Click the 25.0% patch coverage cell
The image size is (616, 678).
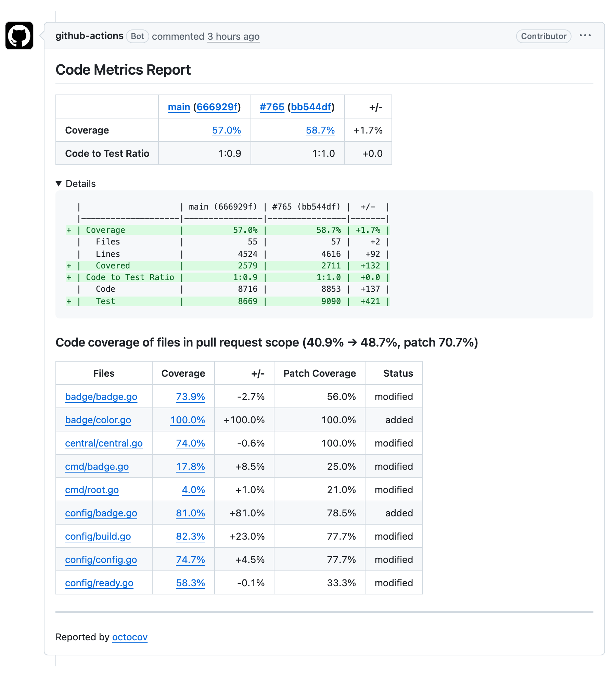click(320, 466)
